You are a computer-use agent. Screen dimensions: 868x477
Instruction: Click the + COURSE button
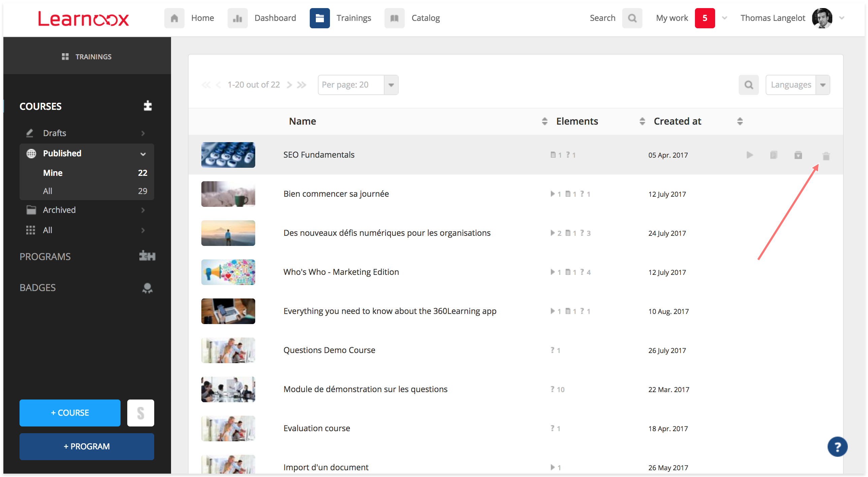click(x=70, y=413)
